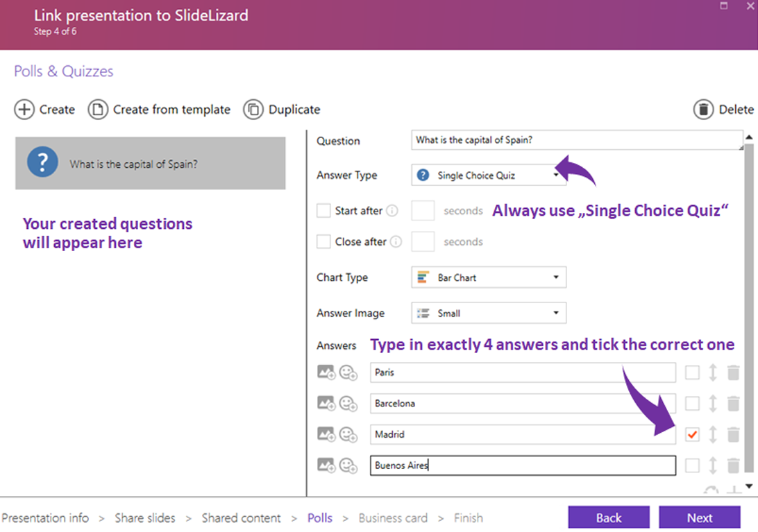This screenshot has height=532, width=758.
Task: Click the Back button
Action: tap(609, 518)
